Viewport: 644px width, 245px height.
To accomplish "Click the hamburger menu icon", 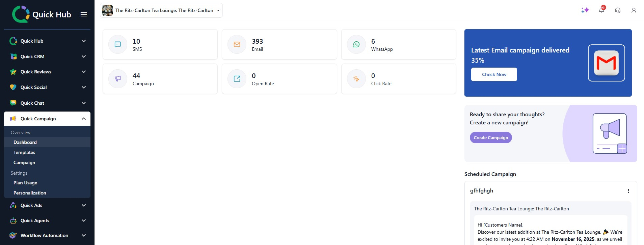I will (x=84, y=15).
